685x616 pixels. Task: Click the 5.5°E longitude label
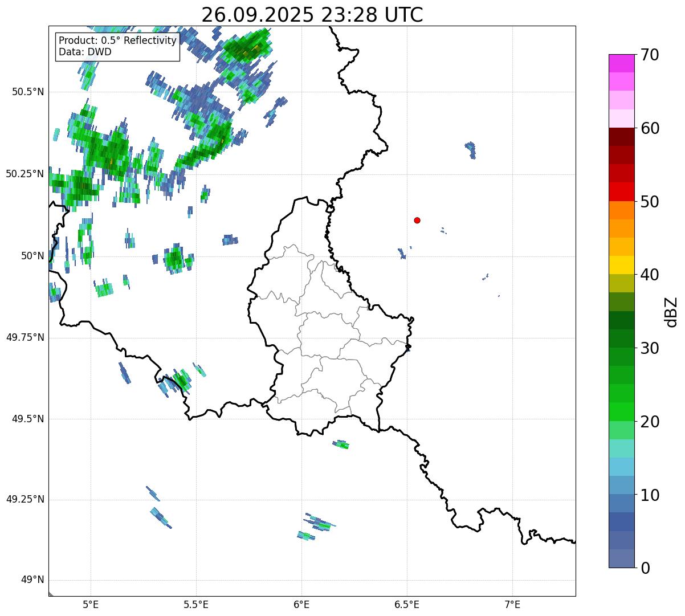[196, 605]
